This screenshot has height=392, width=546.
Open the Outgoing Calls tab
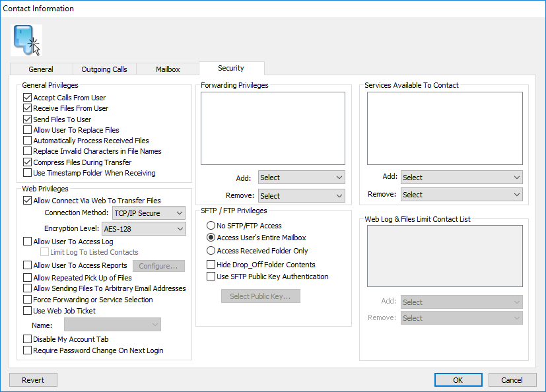pos(104,69)
